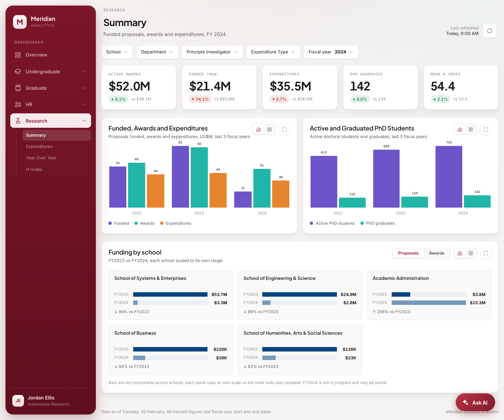504x420 pixels.
Task: Open the Ask AI assistant
Action: click(x=475, y=403)
